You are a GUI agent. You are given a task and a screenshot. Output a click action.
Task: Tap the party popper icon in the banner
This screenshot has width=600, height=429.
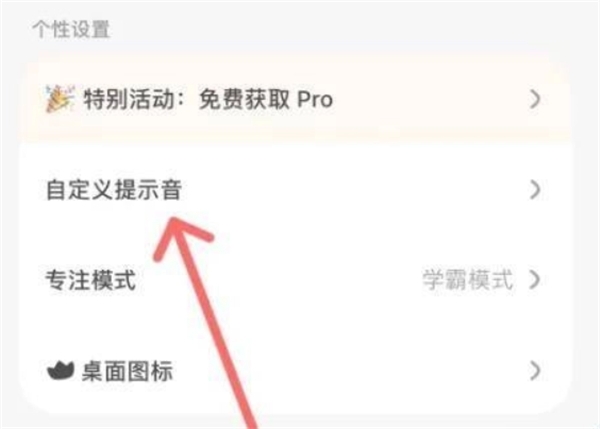(59, 100)
